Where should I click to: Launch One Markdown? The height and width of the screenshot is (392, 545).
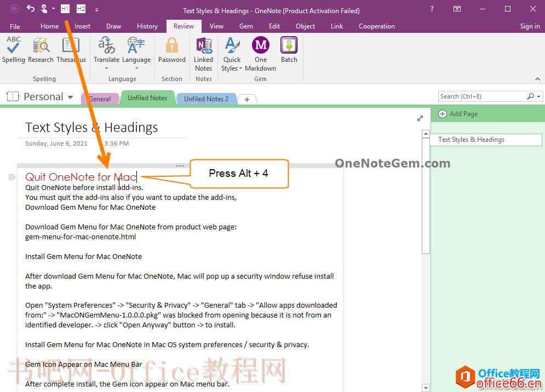click(260, 54)
